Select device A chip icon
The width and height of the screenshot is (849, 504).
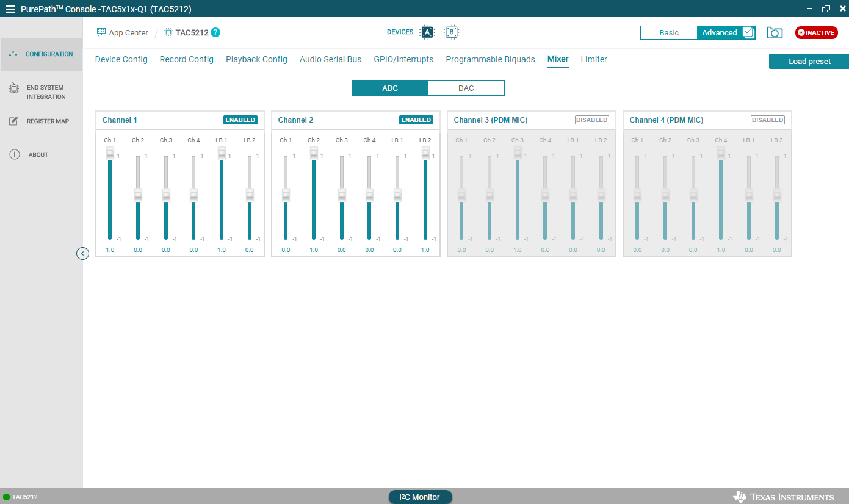click(x=427, y=32)
